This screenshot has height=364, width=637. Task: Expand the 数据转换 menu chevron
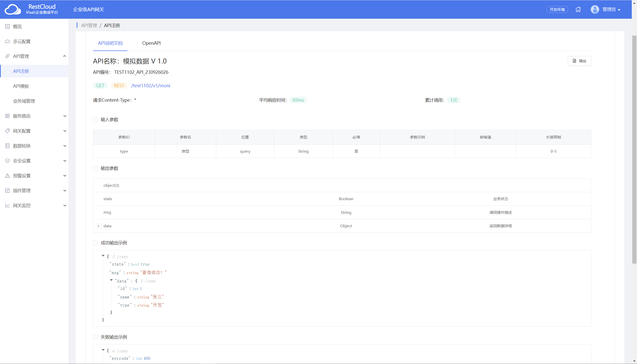click(x=64, y=146)
